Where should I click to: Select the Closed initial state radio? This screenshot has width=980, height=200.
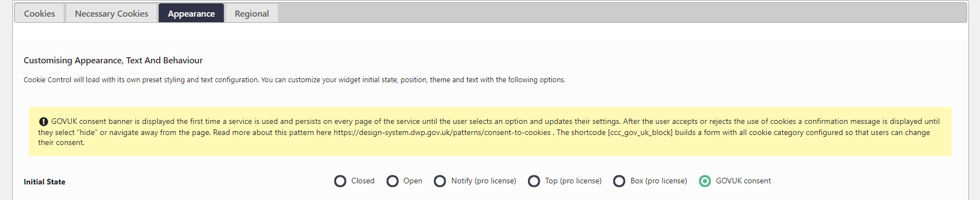click(340, 181)
